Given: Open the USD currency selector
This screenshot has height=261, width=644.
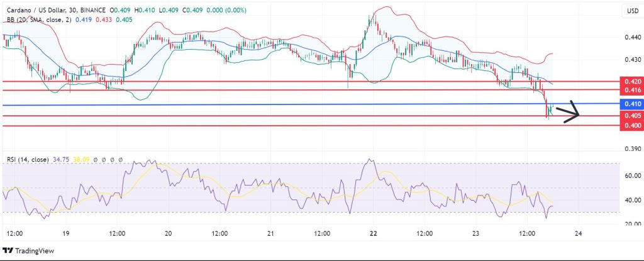Looking at the screenshot, I should (x=630, y=11).
